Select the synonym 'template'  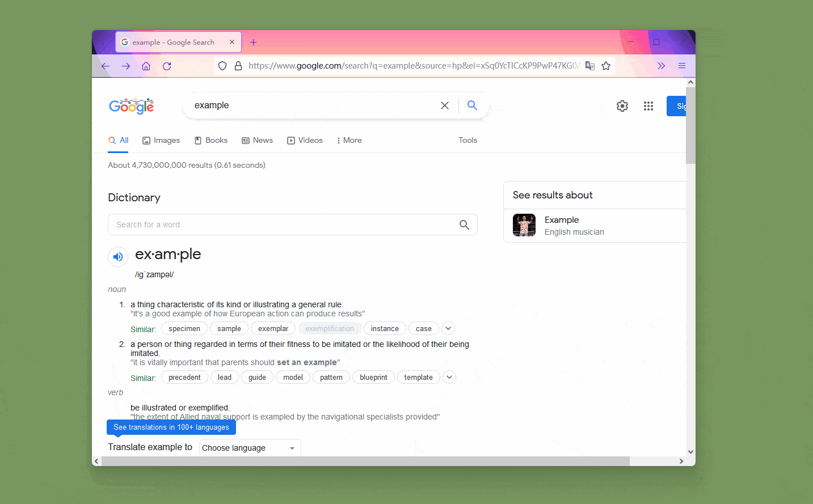419,378
